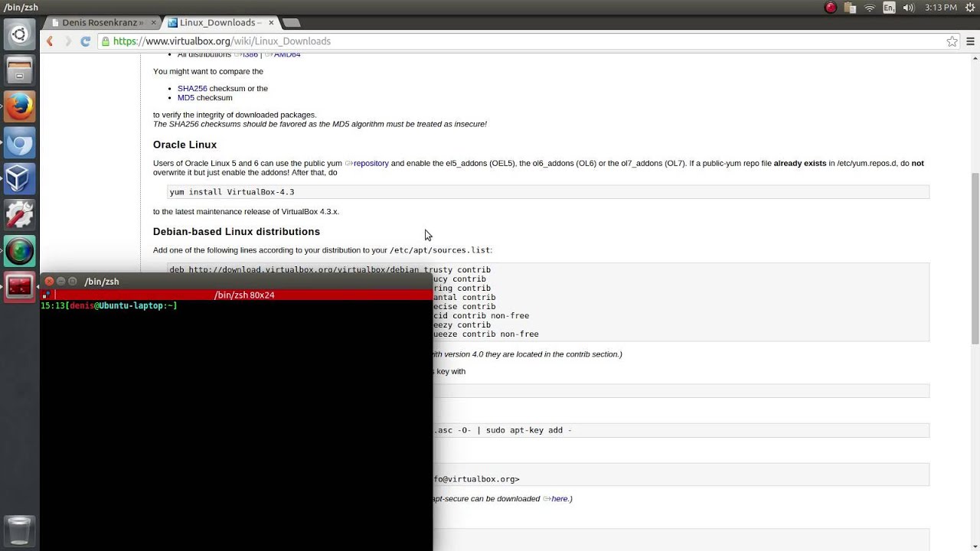Click the terminal prompt denis@Ubuntu-laptop
The height and width of the screenshot is (551, 980).
click(108, 306)
